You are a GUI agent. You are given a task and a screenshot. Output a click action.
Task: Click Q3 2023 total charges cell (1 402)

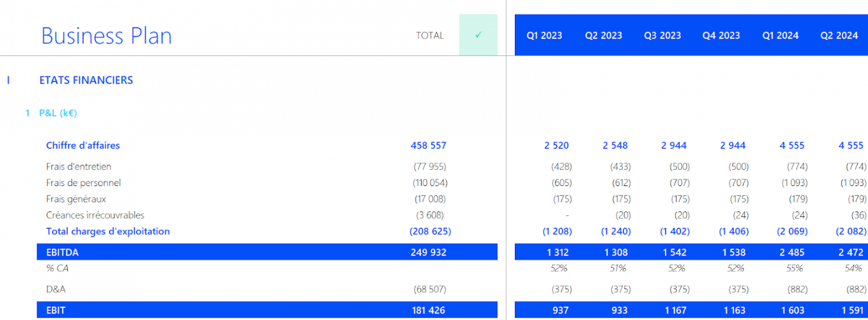click(x=675, y=231)
